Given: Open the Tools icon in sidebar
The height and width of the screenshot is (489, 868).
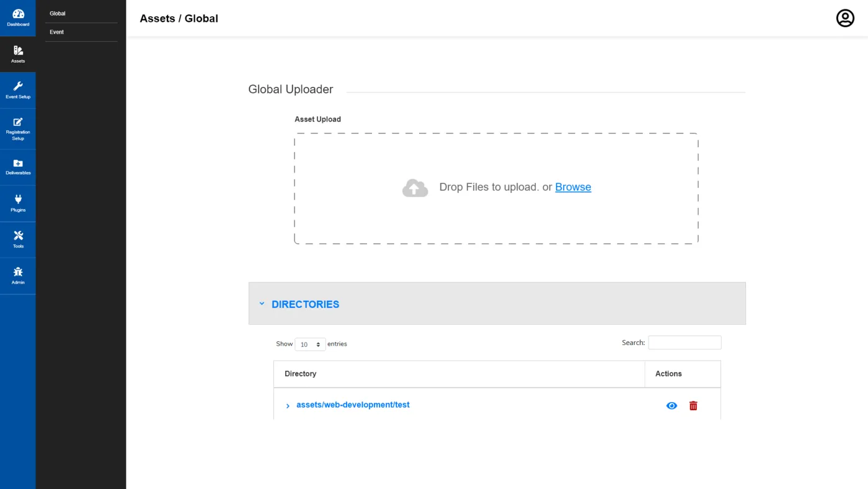Looking at the screenshot, I should click(18, 235).
